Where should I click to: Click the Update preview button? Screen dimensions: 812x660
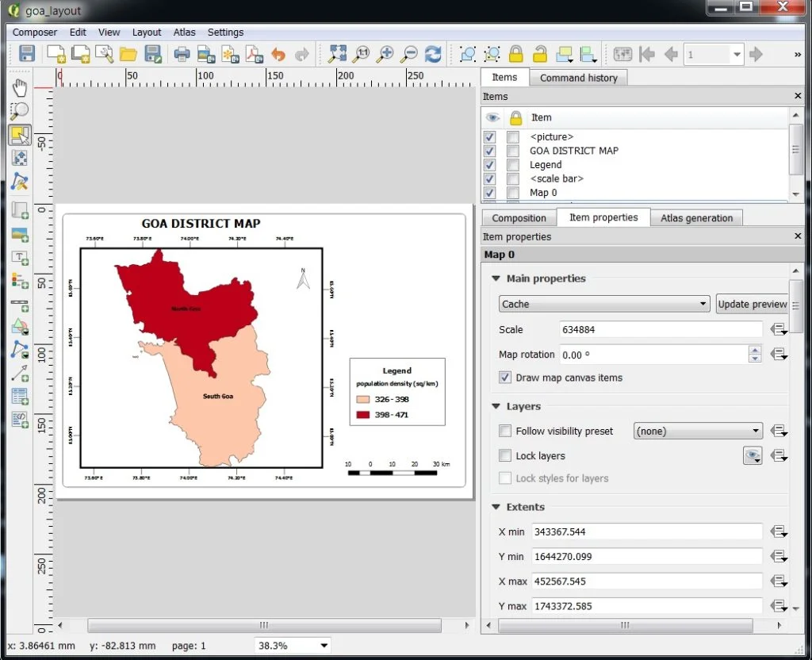click(752, 304)
